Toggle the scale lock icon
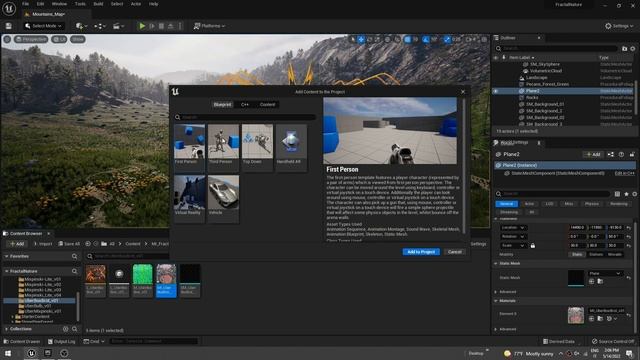640x360 pixels. (532, 246)
